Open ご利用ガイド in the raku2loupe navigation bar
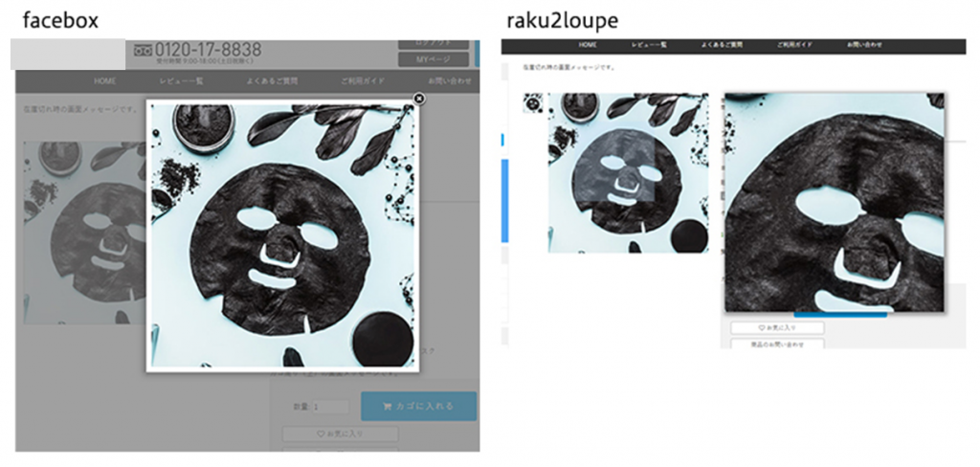The height and width of the screenshot is (467, 980). click(795, 45)
